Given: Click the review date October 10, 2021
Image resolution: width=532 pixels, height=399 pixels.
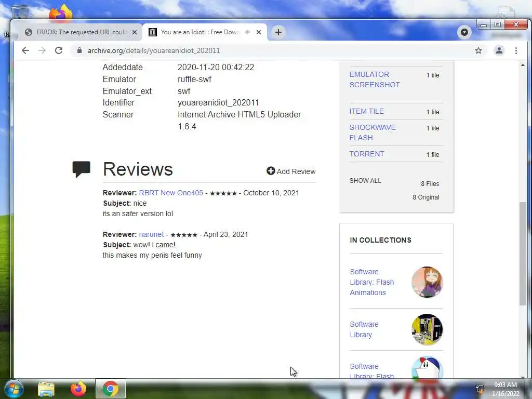Looking at the screenshot, I should (271, 193).
